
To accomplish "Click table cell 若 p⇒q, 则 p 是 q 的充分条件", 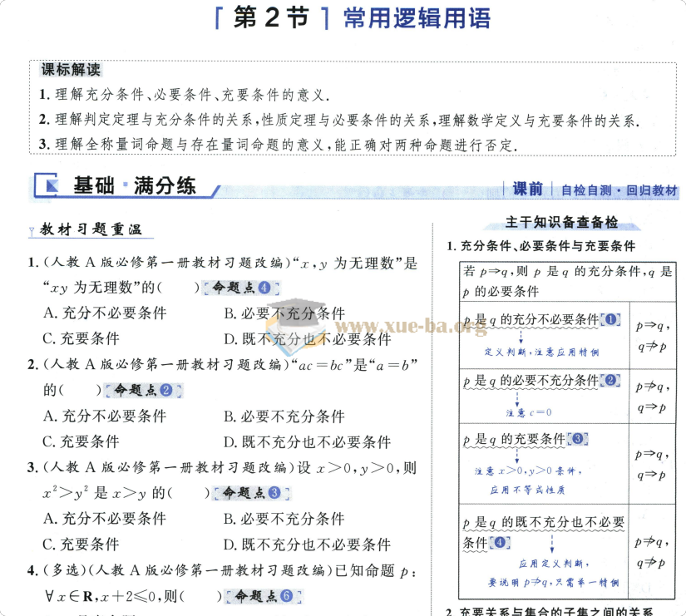I will [x=567, y=281].
